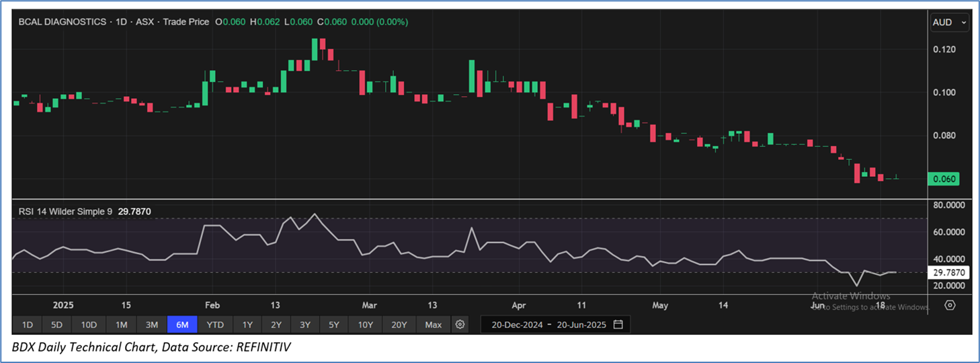Open the chart settings gear icon

[460, 325]
